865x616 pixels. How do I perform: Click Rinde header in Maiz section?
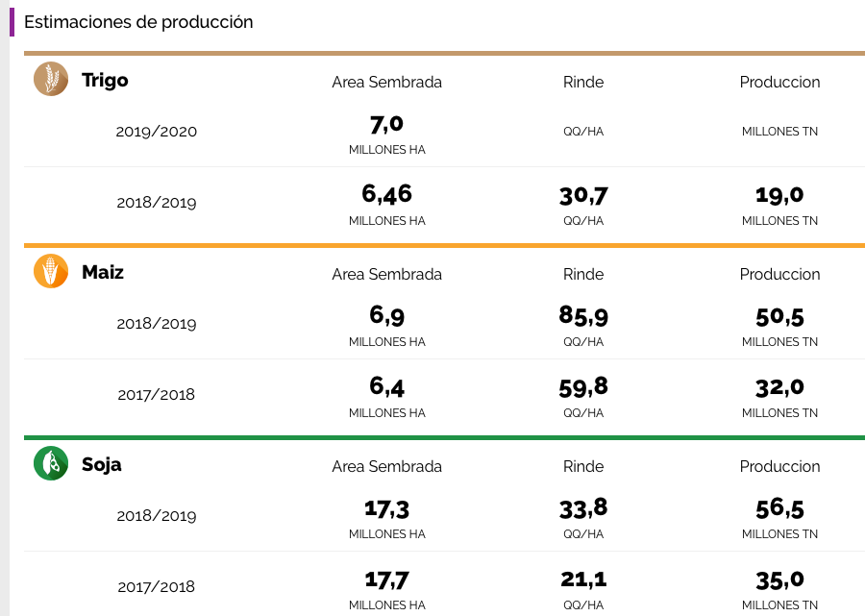[583, 274]
